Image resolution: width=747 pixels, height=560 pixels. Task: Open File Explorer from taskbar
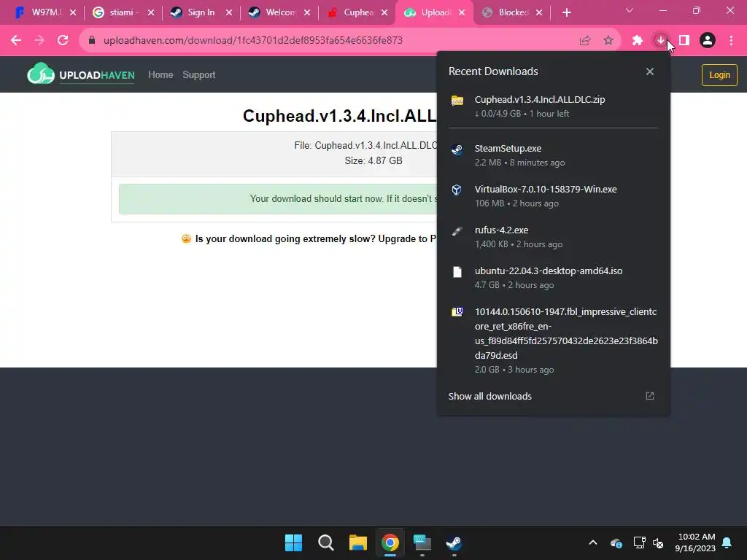(357, 542)
